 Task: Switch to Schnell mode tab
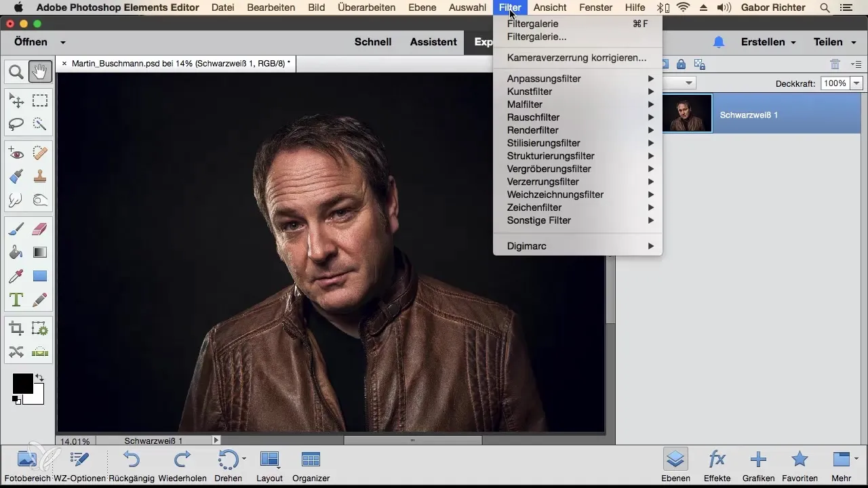pos(373,42)
